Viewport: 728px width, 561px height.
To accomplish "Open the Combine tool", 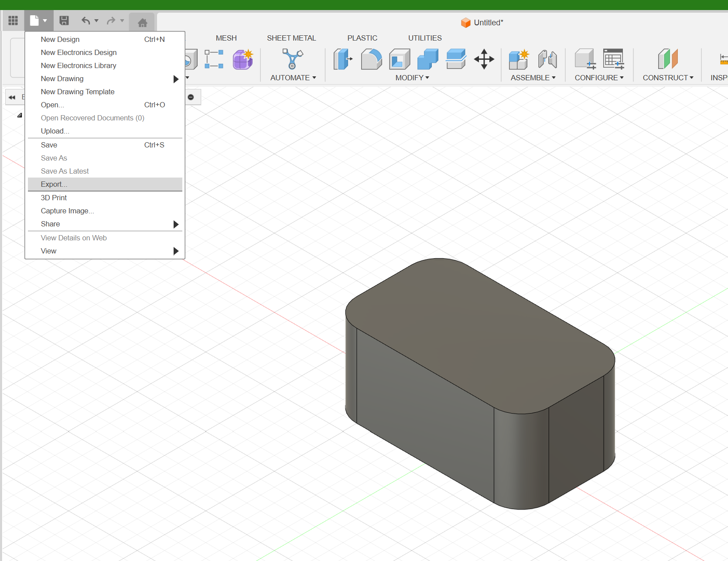I will (x=427, y=59).
